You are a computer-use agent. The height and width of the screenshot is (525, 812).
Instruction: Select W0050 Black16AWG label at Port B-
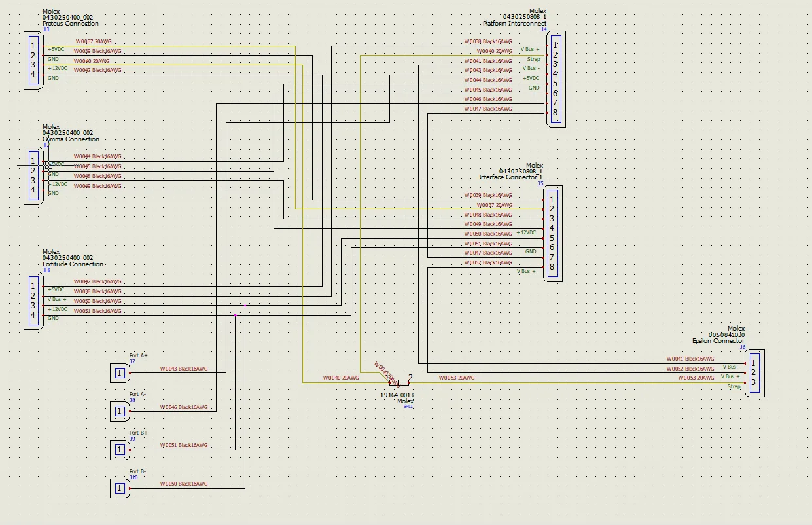(184, 484)
